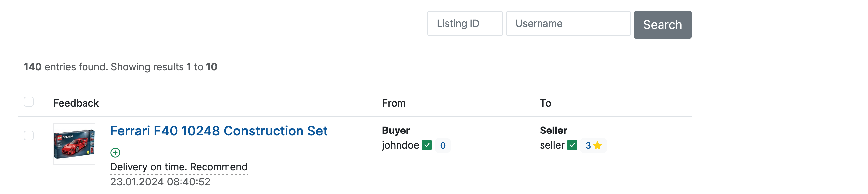Click the Feedback column header
The height and width of the screenshot is (194, 868).
pyautogui.click(x=76, y=103)
